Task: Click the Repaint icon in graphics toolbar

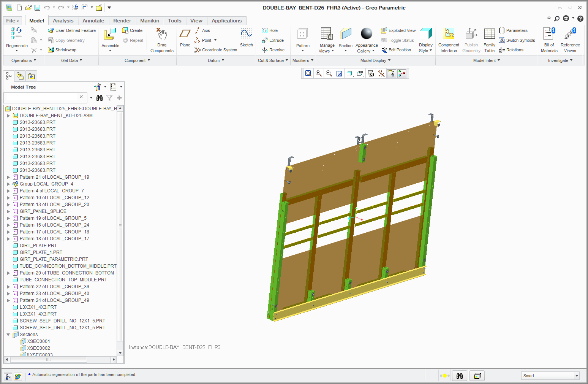Action: coord(339,73)
